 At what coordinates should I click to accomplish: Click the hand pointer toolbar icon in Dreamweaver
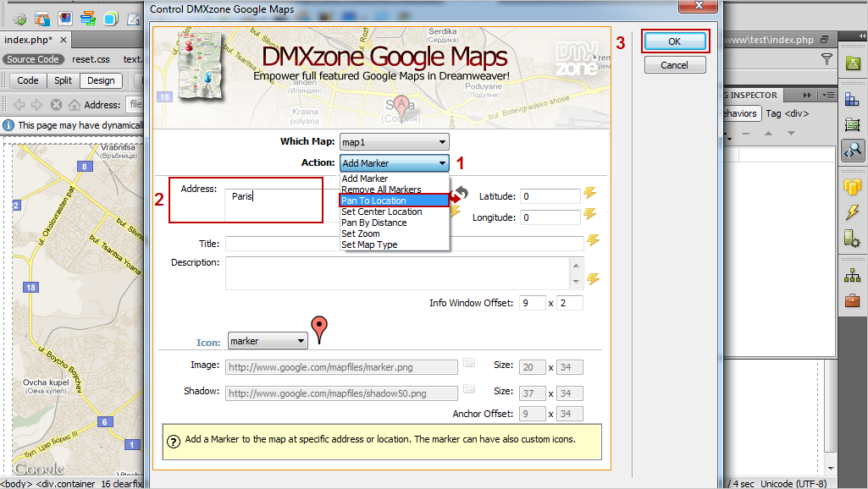tap(42, 19)
